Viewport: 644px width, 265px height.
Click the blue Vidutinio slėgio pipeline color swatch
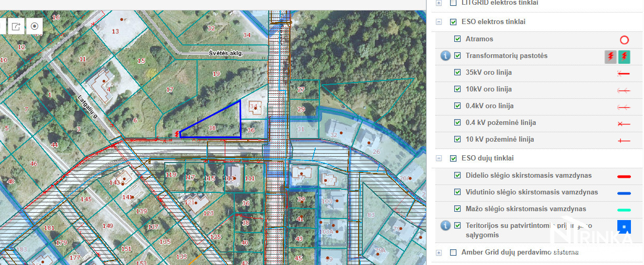[x=623, y=193]
